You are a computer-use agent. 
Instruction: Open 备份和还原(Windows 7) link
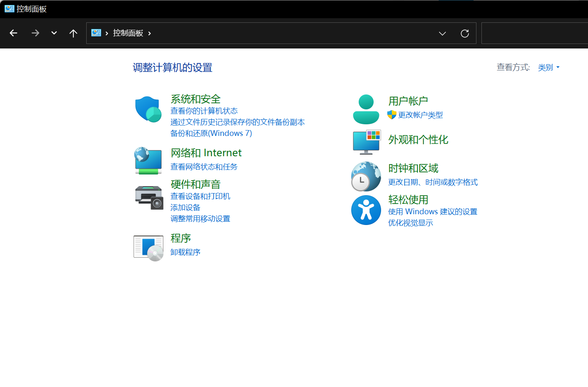[x=211, y=133]
